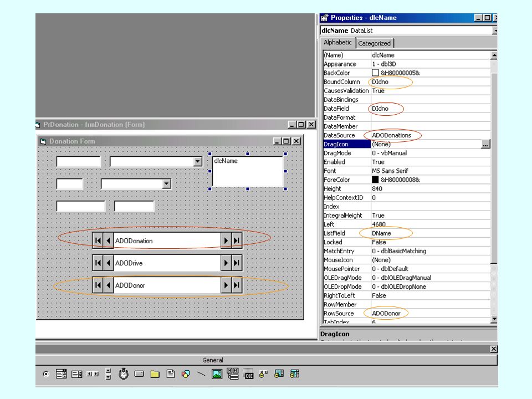532x399 pixels.
Task: Select the Font property MS Sans Serif
Action: click(390, 171)
